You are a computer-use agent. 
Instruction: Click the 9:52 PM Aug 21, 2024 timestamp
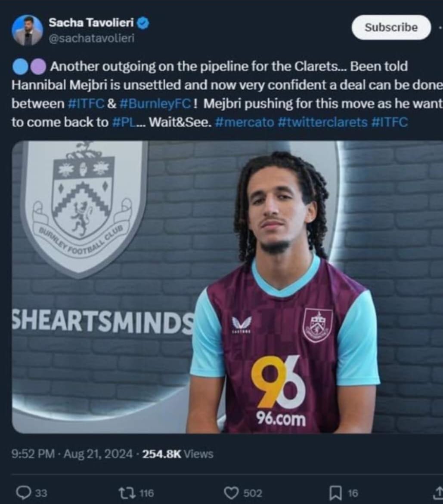72,454
